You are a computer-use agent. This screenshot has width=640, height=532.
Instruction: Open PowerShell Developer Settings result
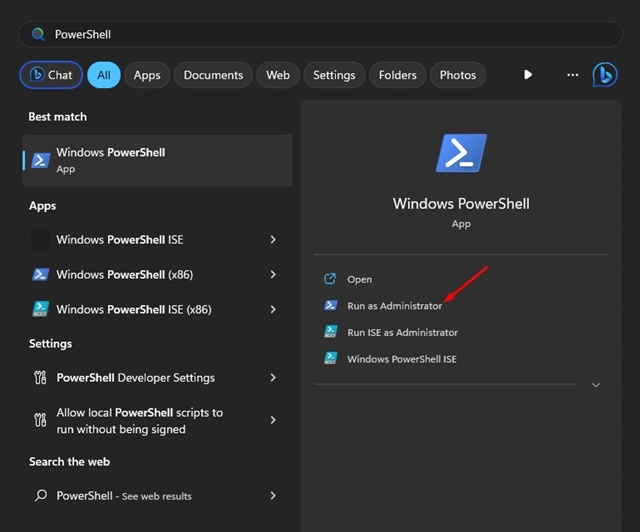tap(158, 378)
